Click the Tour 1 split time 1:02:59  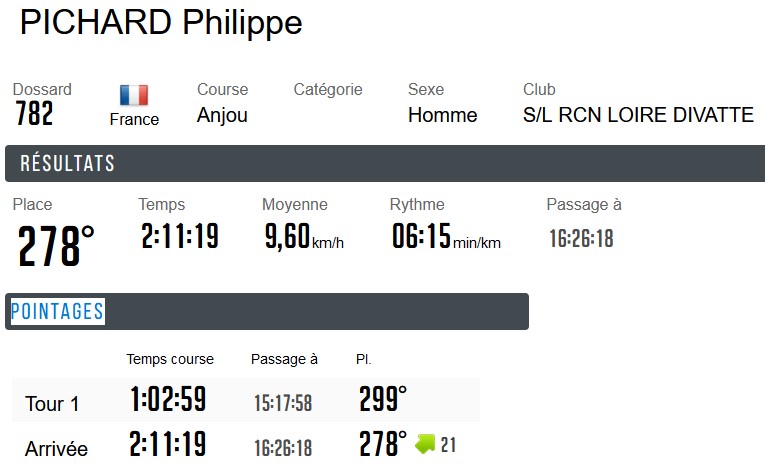pyautogui.click(x=168, y=400)
